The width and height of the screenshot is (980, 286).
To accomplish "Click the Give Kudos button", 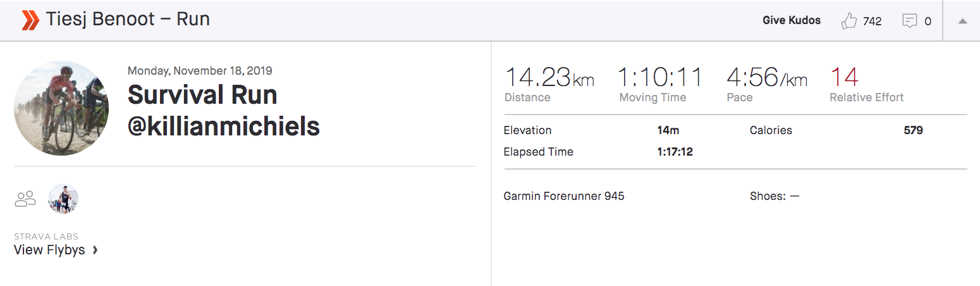I will click(x=792, y=20).
